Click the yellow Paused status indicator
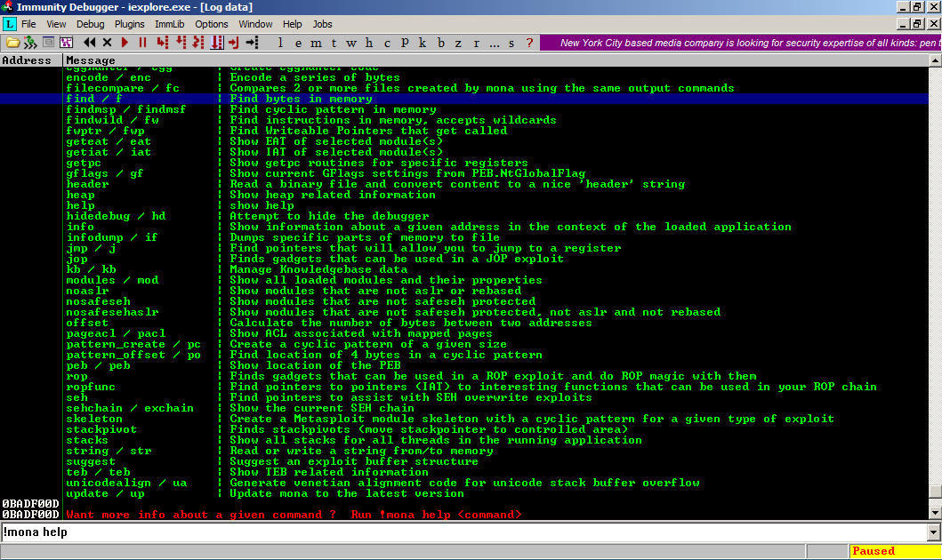Screen dimensions: 942x560 (895, 551)
